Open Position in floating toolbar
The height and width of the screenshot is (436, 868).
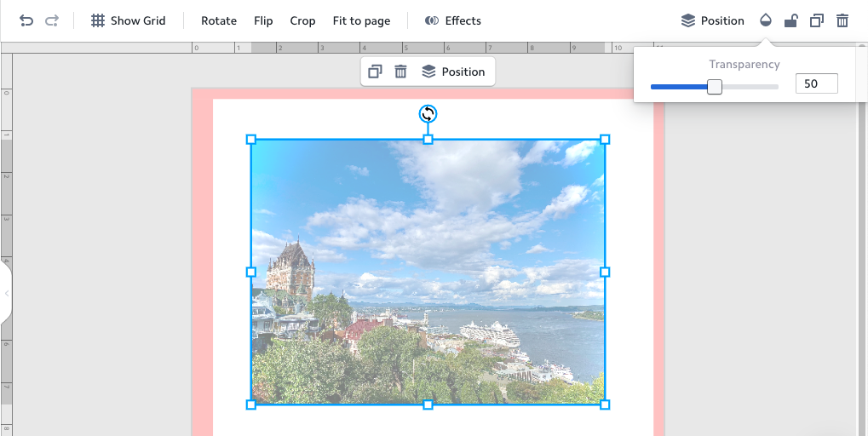[x=453, y=72]
